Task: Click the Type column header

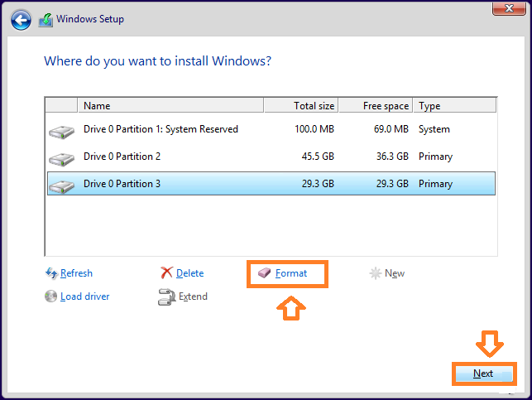Action: (455, 106)
